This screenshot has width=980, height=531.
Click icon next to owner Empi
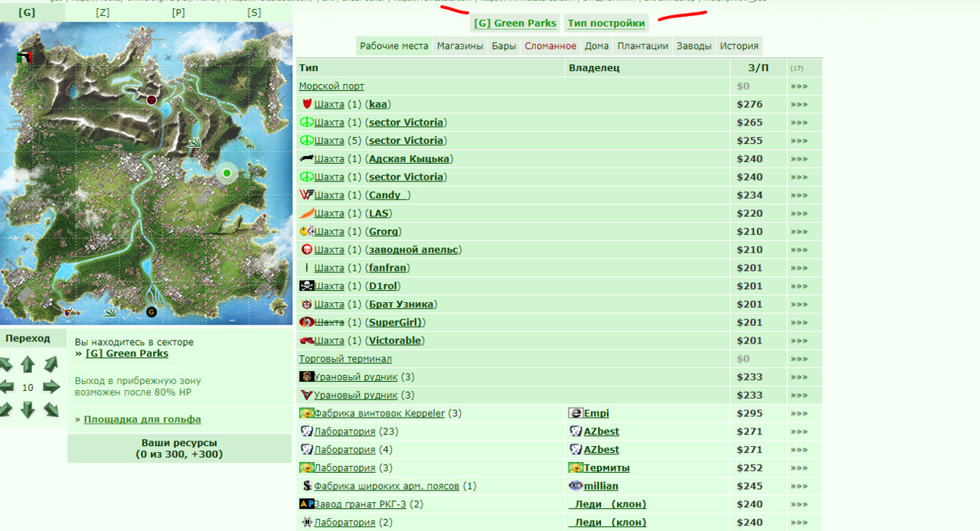tap(576, 413)
